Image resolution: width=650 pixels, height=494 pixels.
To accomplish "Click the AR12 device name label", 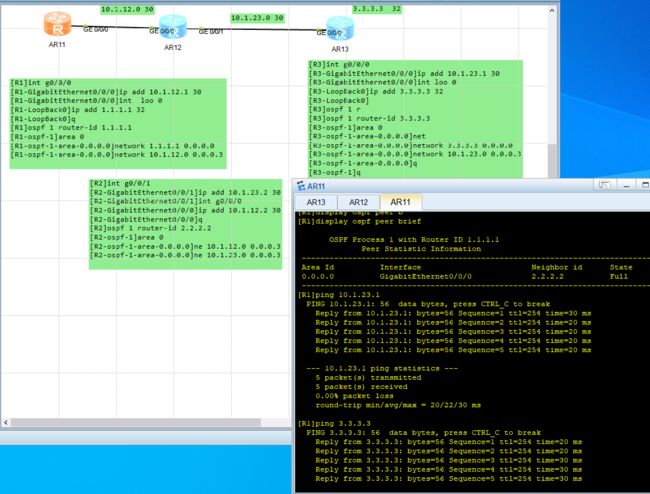I will [x=173, y=48].
